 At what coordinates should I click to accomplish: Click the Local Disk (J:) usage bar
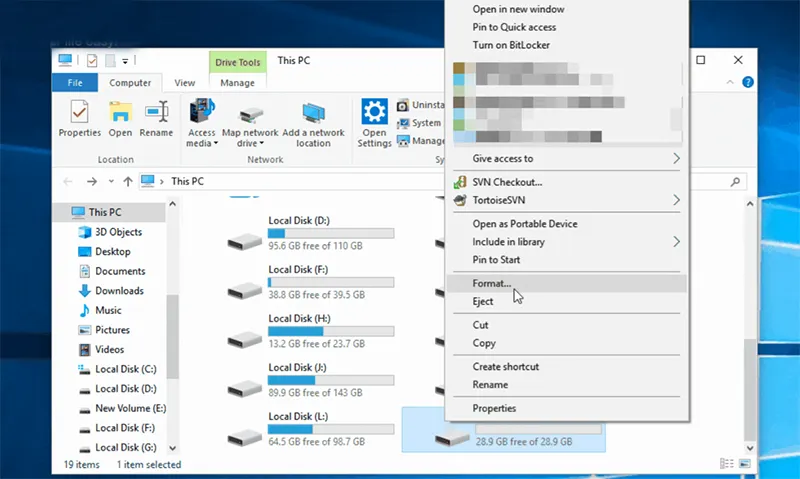coord(331,381)
